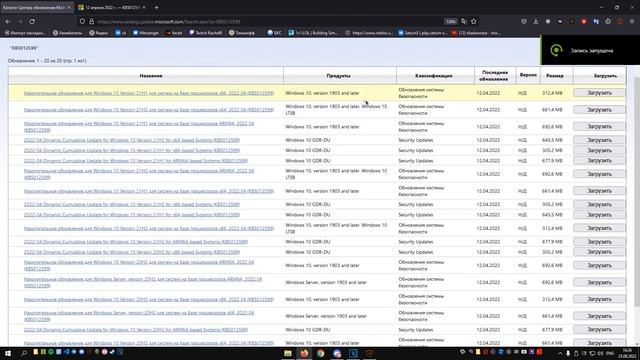Open the Faceit bookmark

(174, 33)
